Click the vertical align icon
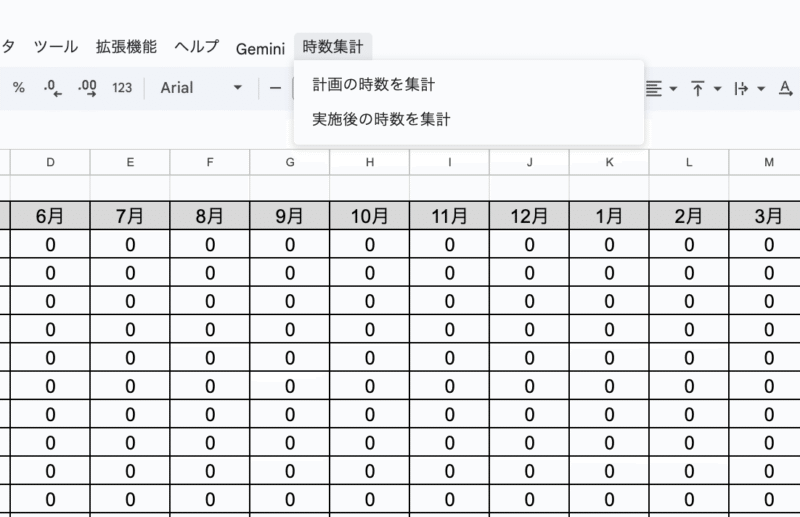The image size is (800, 517). coord(697,88)
